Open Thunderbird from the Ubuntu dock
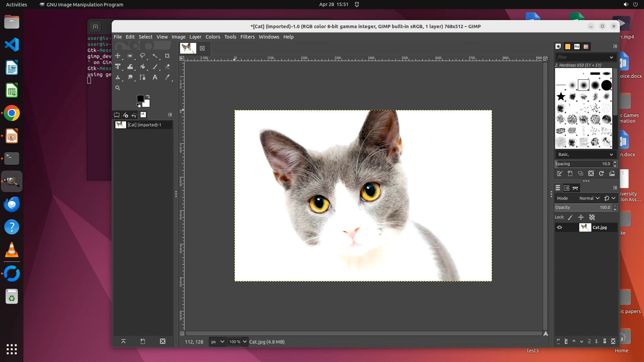This screenshot has height=362, width=644. pos(12,204)
